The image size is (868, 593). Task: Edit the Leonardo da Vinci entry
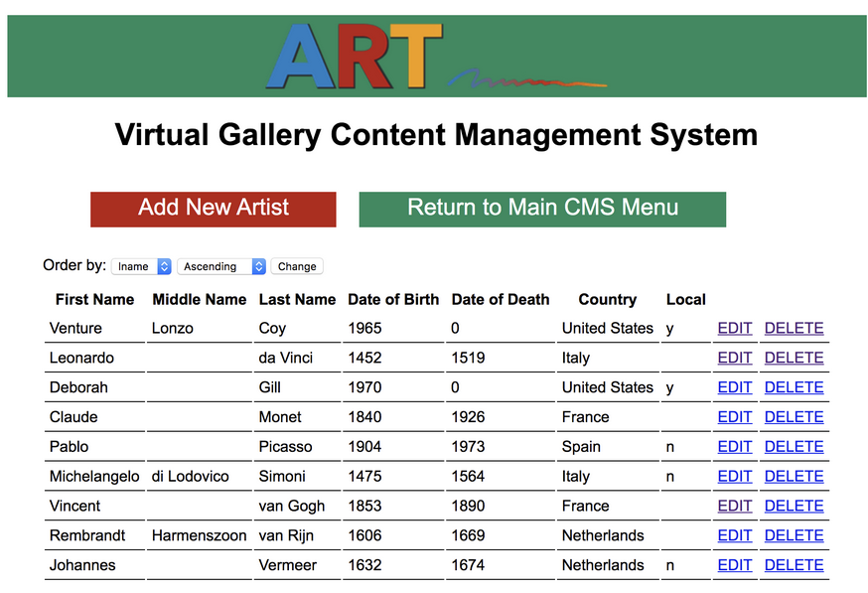[x=735, y=358]
